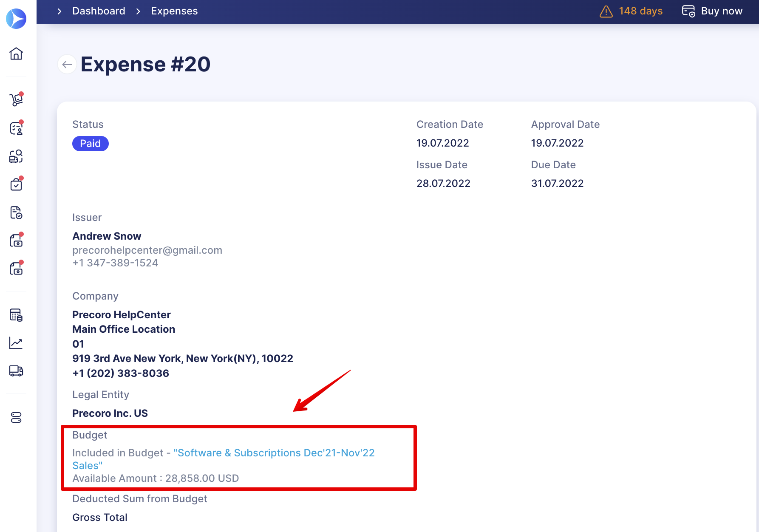759x532 pixels.
Task: Open the Payments sidebar icon
Action: pyautogui.click(x=16, y=268)
